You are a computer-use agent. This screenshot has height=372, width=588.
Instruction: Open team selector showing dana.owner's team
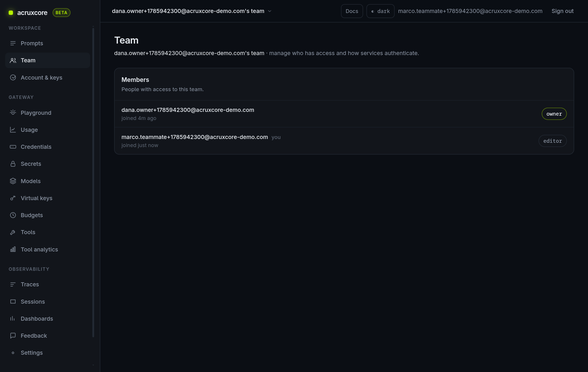(x=192, y=11)
